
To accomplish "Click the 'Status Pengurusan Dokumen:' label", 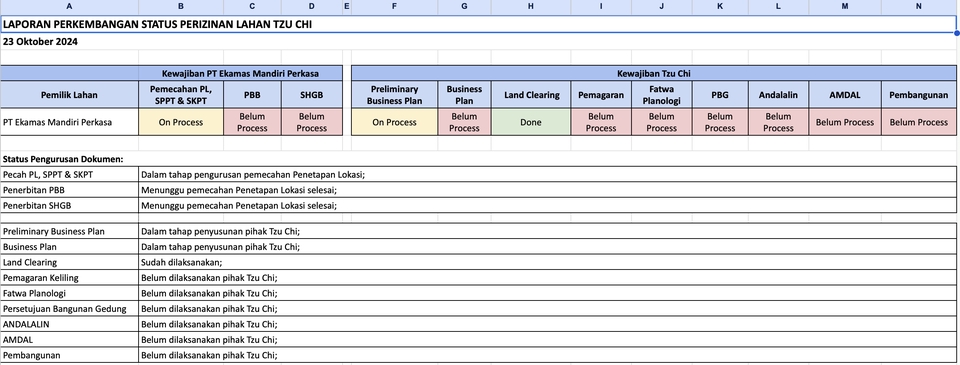I will 63,159.
